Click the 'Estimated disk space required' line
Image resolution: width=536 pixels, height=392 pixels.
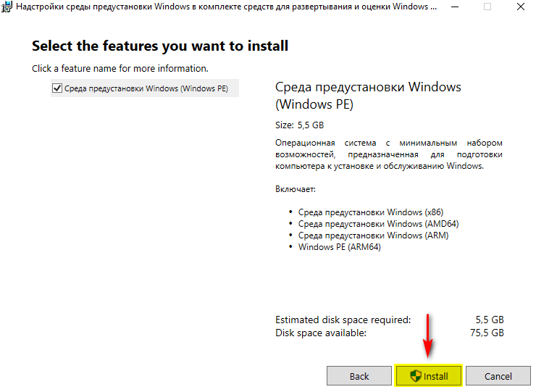[x=343, y=320]
